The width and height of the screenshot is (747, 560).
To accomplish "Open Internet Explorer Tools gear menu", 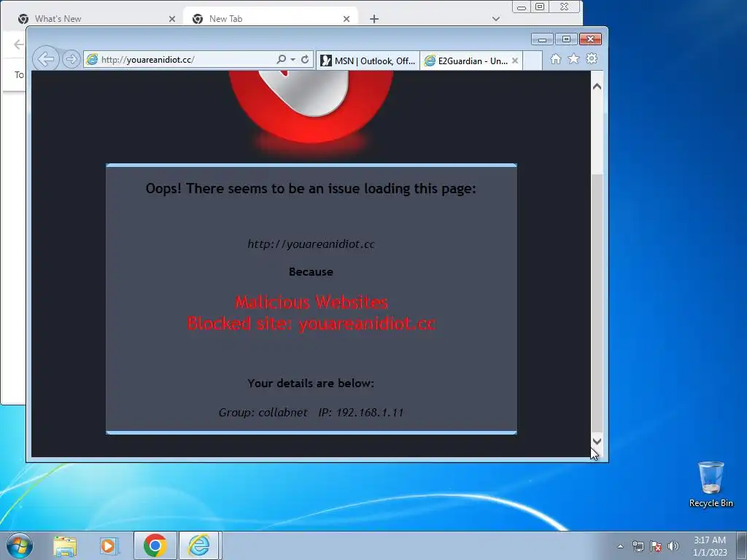I will 592,59.
